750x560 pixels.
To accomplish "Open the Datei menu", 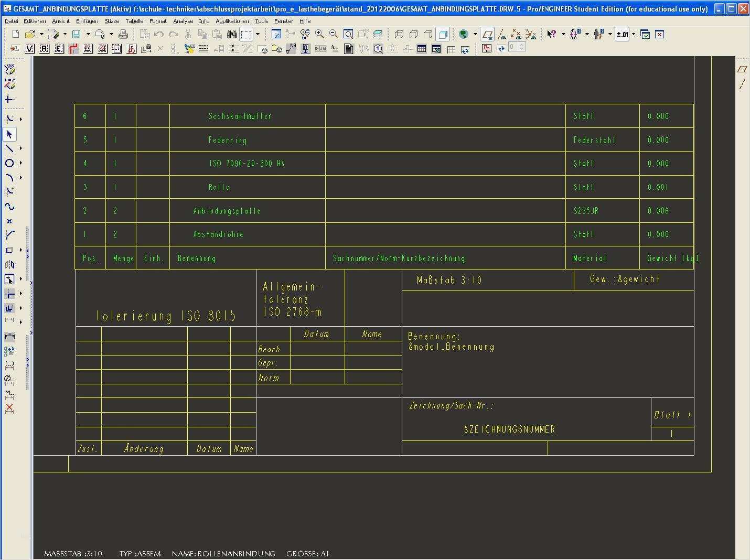I will (11, 21).
